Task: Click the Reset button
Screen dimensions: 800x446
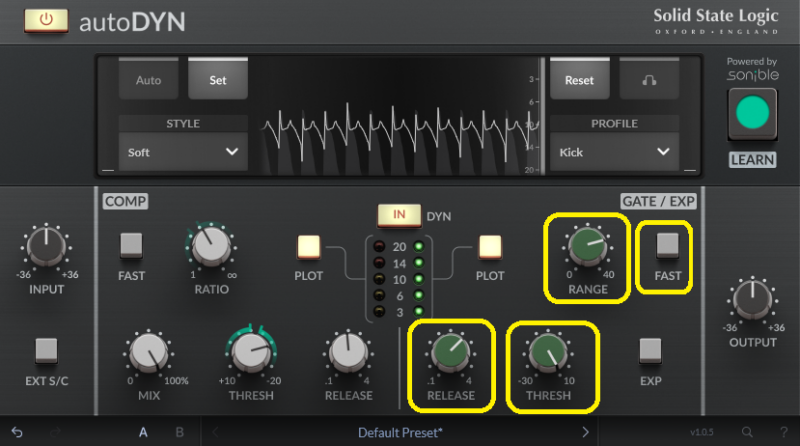Action: 579,80
